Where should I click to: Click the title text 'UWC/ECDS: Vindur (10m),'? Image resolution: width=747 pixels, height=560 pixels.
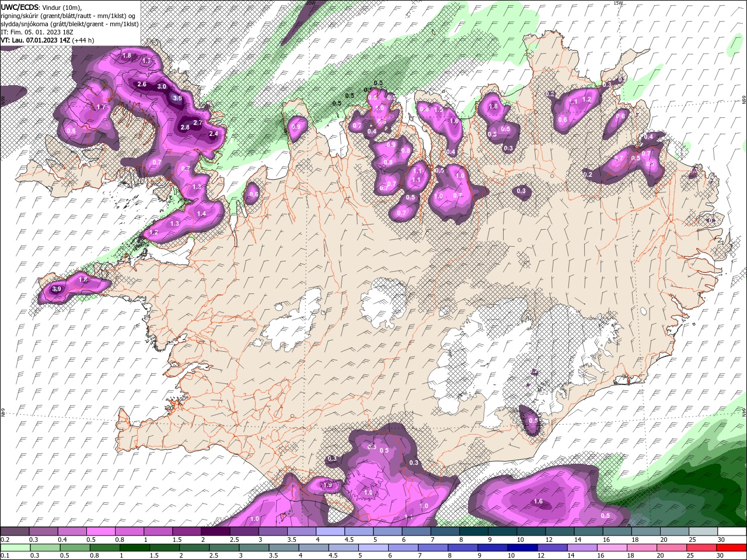(41, 7)
